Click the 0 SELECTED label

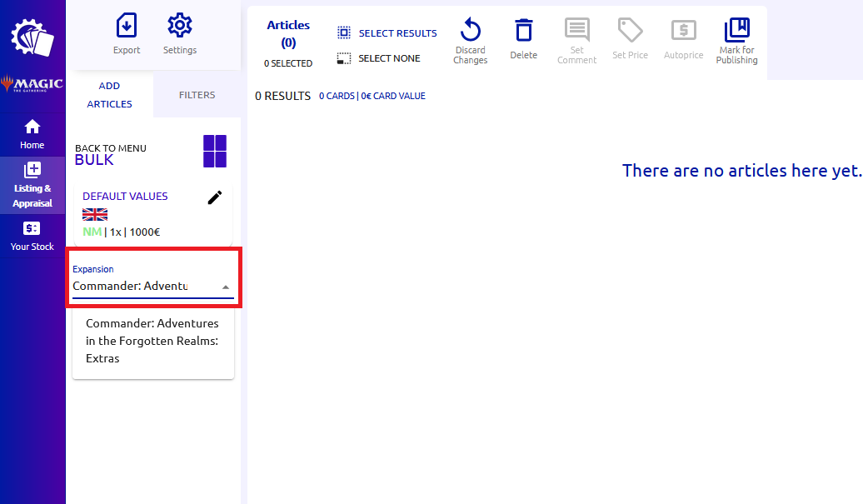coord(288,63)
